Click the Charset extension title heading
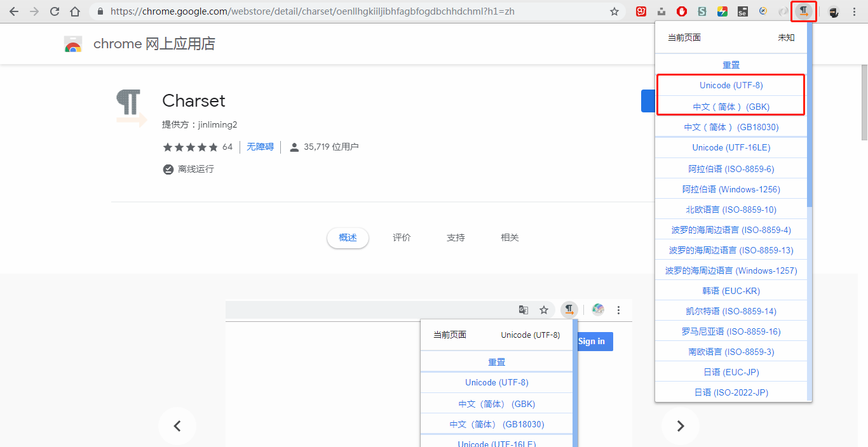 [194, 101]
